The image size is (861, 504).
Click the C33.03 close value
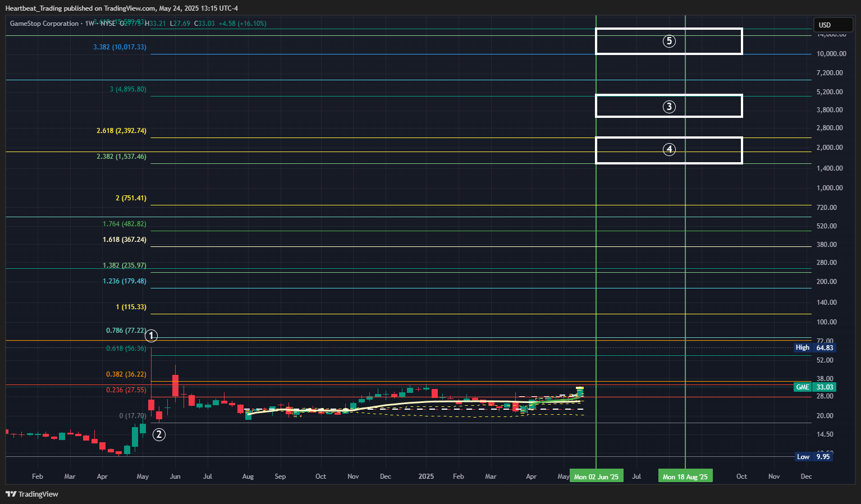(x=204, y=24)
